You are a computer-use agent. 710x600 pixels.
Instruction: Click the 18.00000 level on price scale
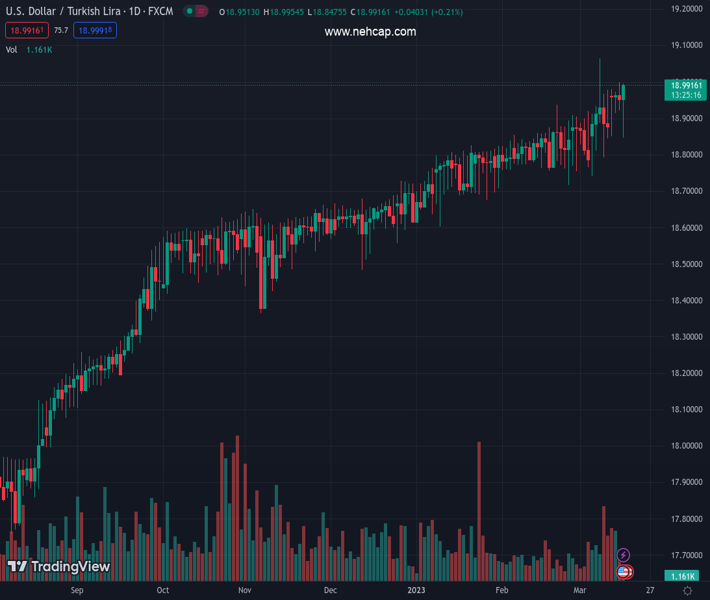(x=685, y=446)
